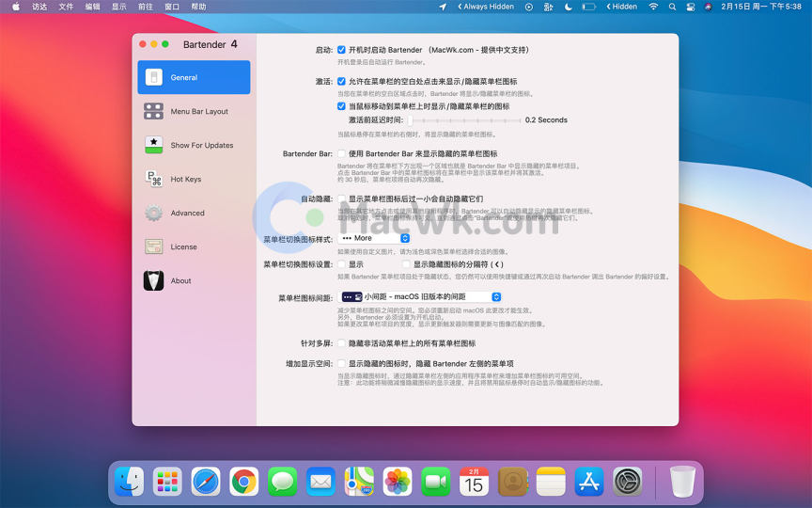Open the Advanced settings section
812x508 pixels.
coord(194,213)
